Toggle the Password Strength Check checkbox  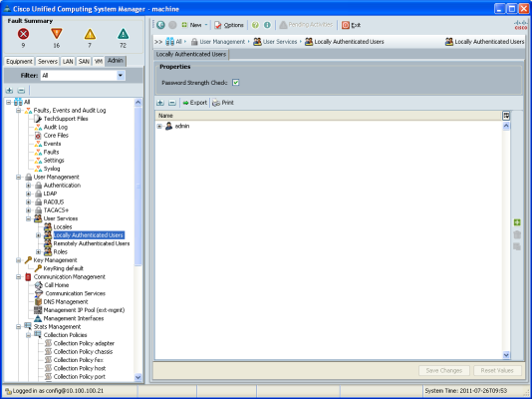pyautogui.click(x=235, y=83)
